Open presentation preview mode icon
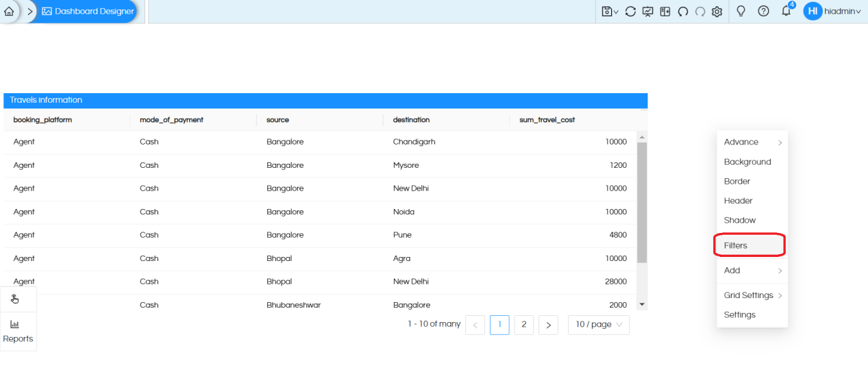This screenshot has height=370, width=868. [x=648, y=12]
